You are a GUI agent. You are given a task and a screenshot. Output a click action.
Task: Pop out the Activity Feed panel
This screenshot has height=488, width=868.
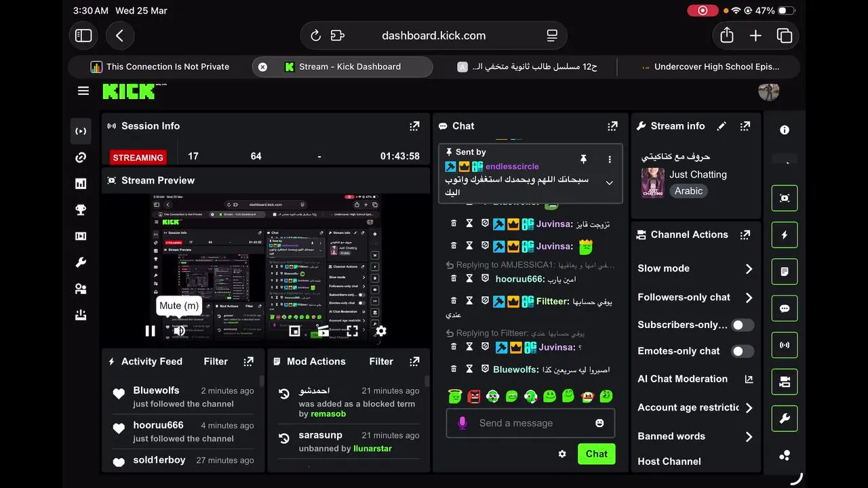[x=249, y=361]
